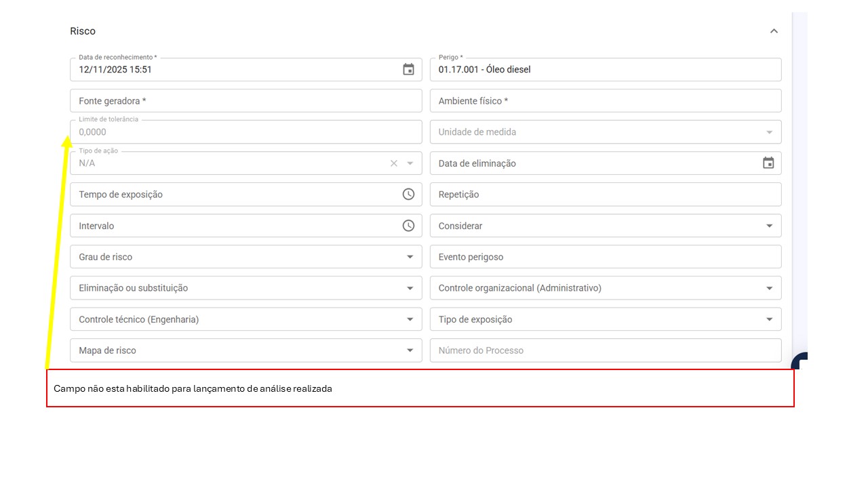Image resolution: width=868 pixels, height=488 pixels.
Task: Expand the Considerar dropdown
Action: (x=769, y=226)
